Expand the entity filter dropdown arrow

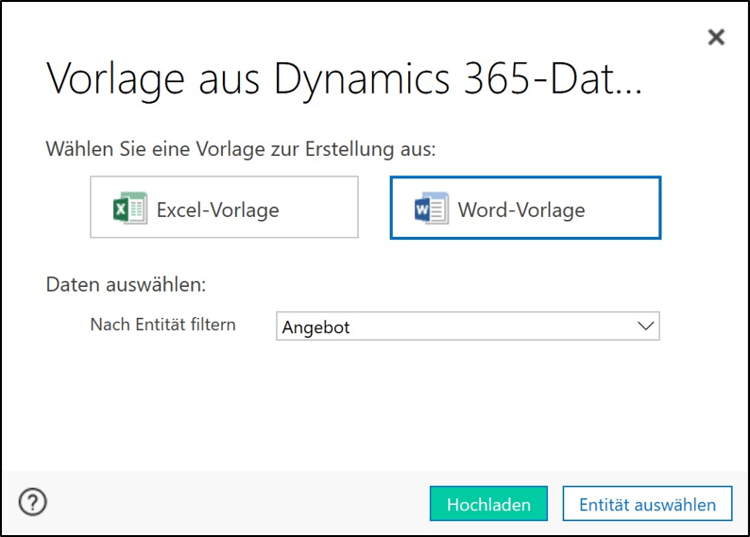click(x=645, y=326)
